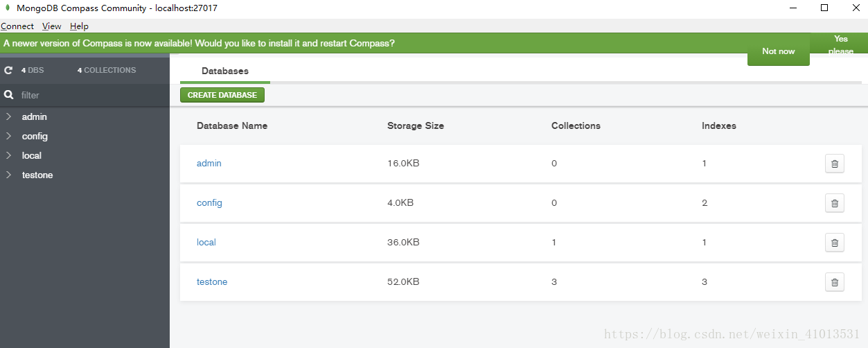Click the 4 COLLECTIONS counter in the sidebar
The image size is (868, 348).
[x=107, y=70]
